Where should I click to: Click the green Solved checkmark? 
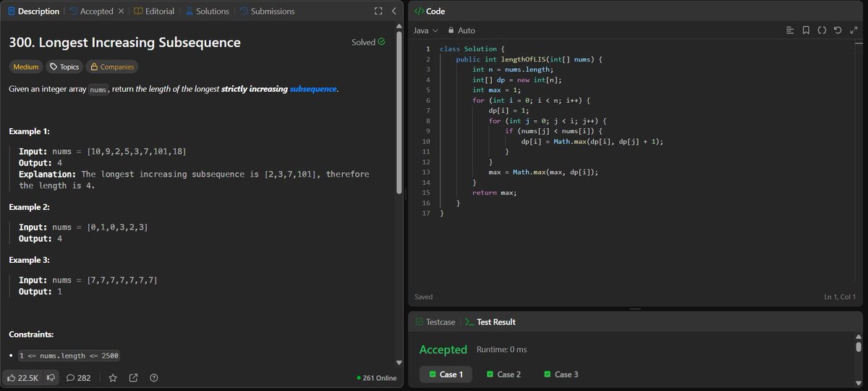coord(381,42)
